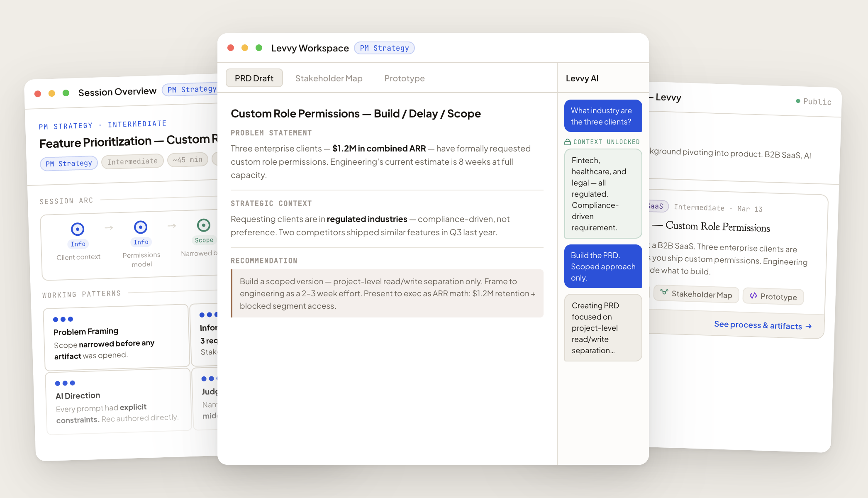868x498 pixels.
Task: Click the Info icon above Client context
Action: [x=78, y=228]
